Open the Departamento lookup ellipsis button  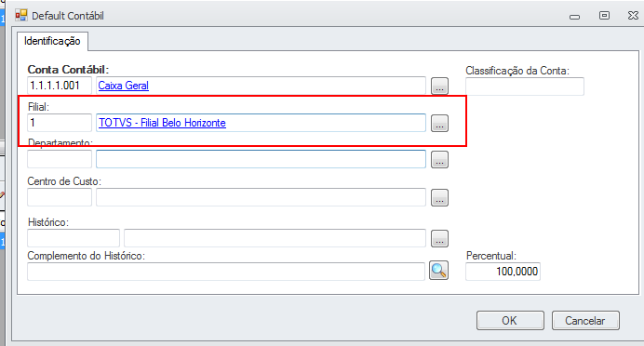(x=439, y=160)
